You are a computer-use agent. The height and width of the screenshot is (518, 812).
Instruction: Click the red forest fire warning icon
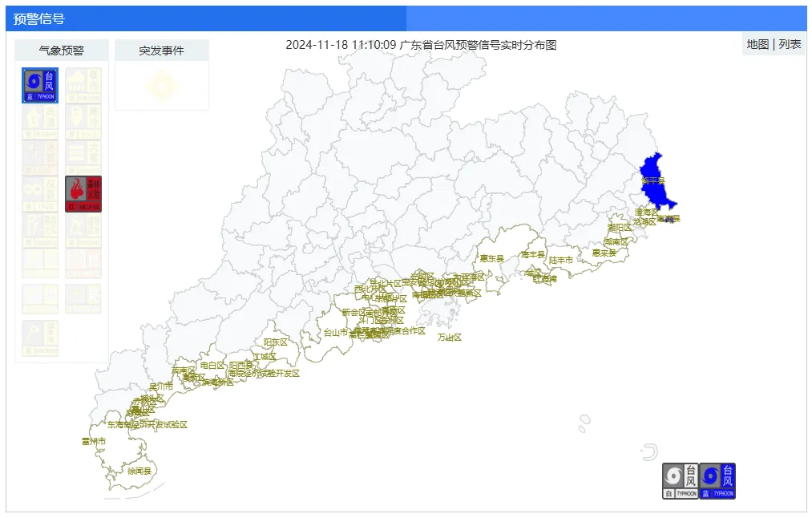(x=83, y=194)
